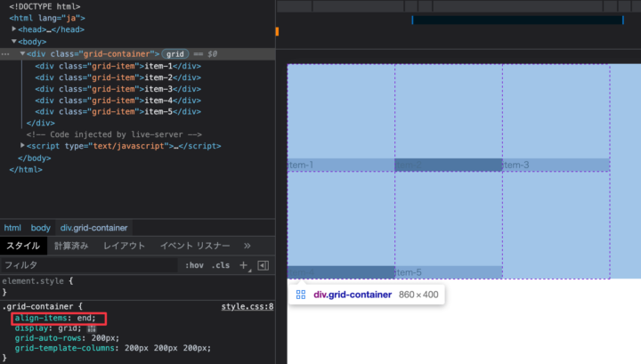Select the item-5 grid-item div row

click(x=118, y=111)
